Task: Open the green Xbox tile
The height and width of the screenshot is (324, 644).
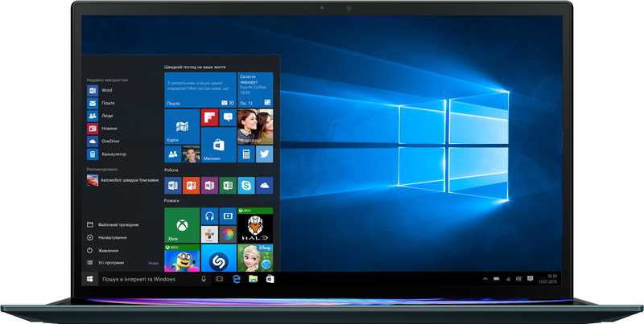Action: click(182, 225)
